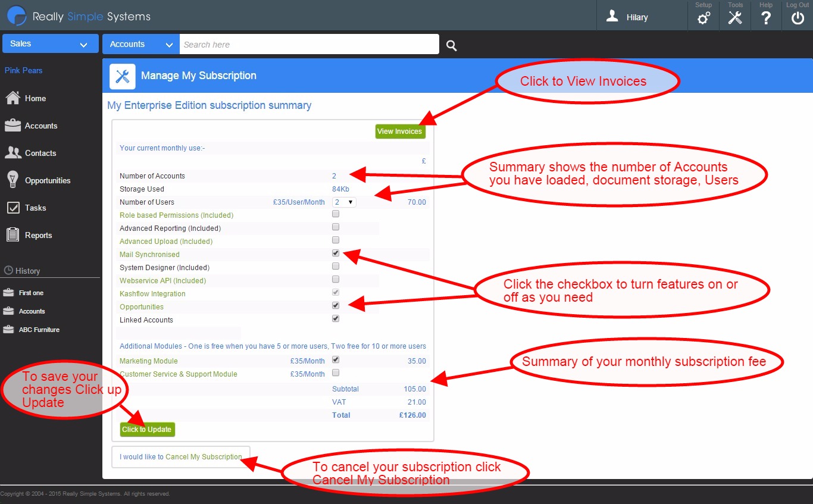Click the £35/User/Month price text
The image size is (813, 504).
tap(299, 202)
